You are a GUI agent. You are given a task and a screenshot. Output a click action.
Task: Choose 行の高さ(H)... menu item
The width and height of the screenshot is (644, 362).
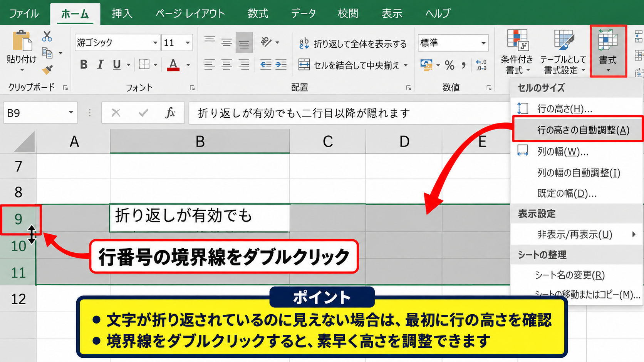tap(576, 108)
